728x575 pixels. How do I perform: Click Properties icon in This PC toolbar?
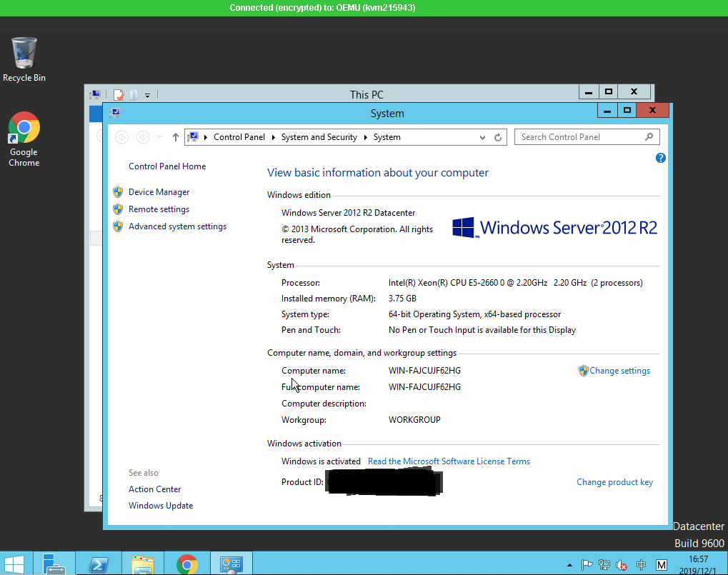pyautogui.click(x=119, y=95)
